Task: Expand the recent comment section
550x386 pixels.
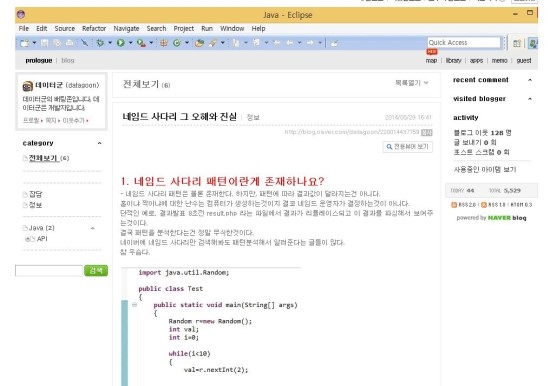Action: pyautogui.click(x=530, y=80)
